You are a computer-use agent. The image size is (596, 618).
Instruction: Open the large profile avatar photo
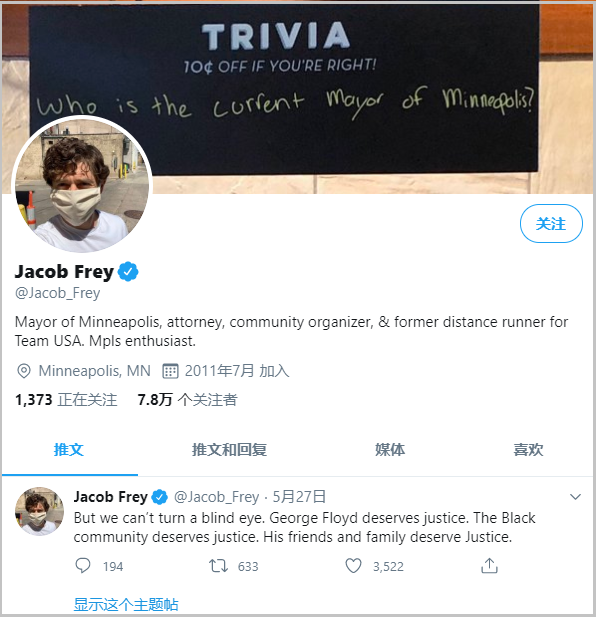tap(82, 184)
